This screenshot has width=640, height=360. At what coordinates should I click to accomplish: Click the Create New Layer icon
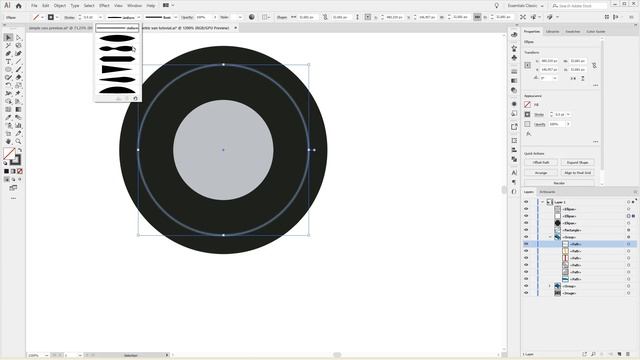tap(619, 354)
